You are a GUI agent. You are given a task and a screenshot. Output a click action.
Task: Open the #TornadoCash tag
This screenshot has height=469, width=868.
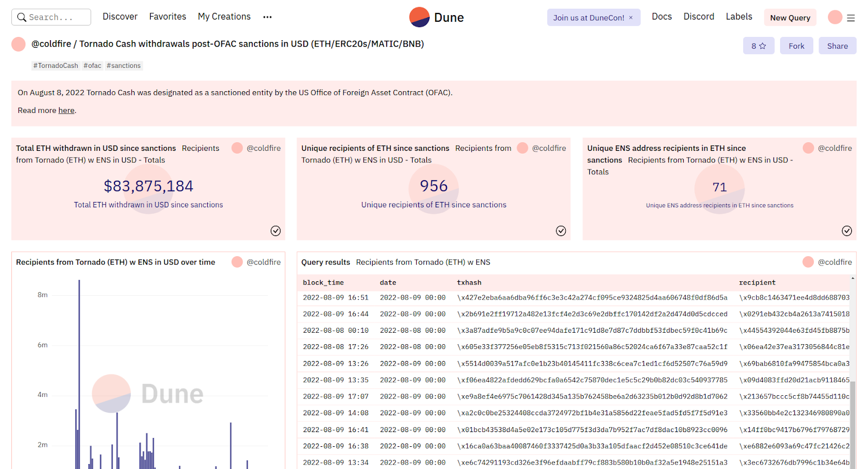(x=55, y=66)
